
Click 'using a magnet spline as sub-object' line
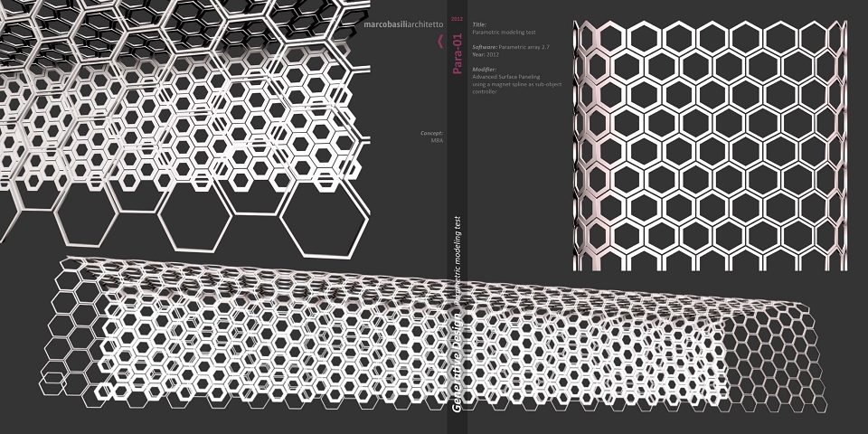[516, 84]
